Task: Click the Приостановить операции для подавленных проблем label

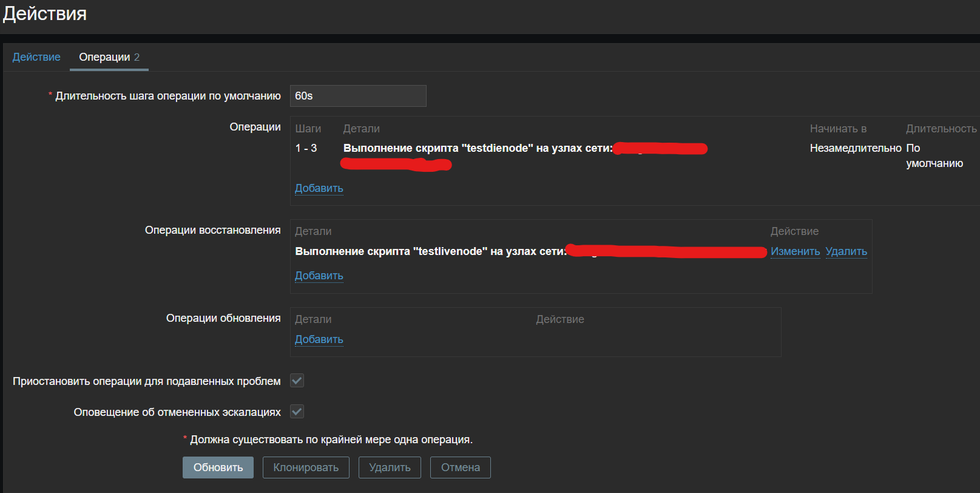Action: pyautogui.click(x=147, y=381)
